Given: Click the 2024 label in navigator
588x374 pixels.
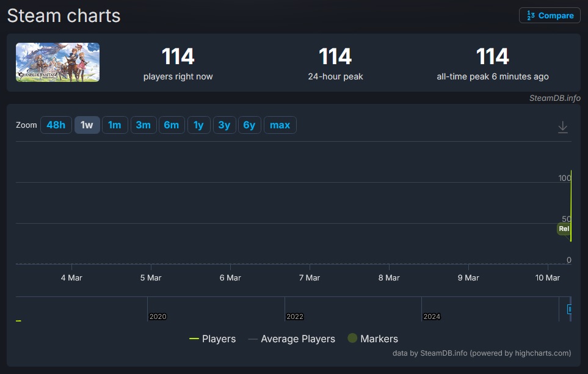Looking at the screenshot, I should (432, 317).
